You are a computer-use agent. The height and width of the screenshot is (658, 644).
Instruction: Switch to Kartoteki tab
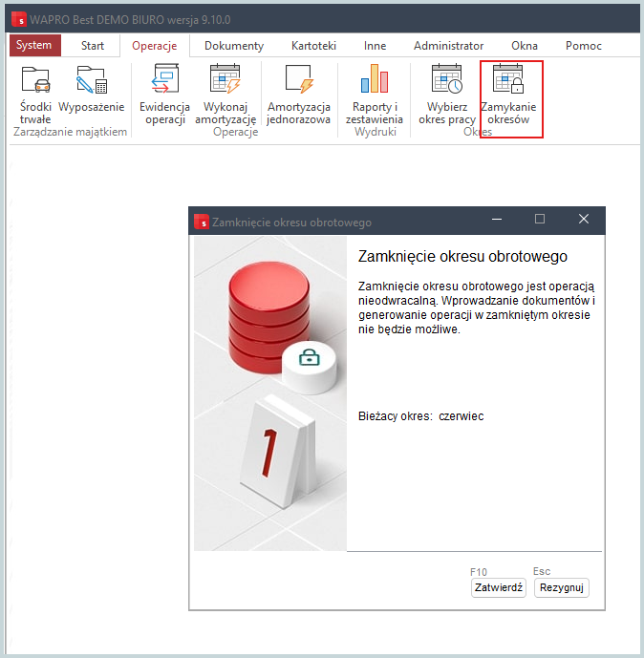313,45
